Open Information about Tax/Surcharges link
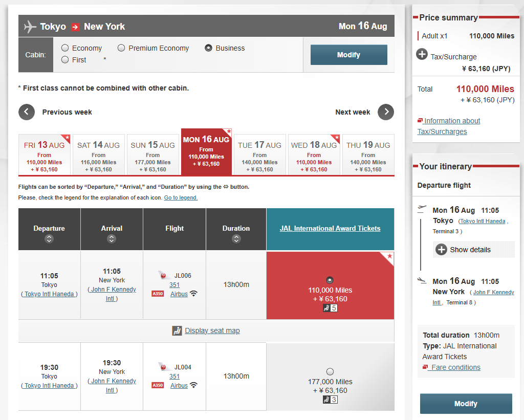This screenshot has height=420, width=524. click(449, 126)
